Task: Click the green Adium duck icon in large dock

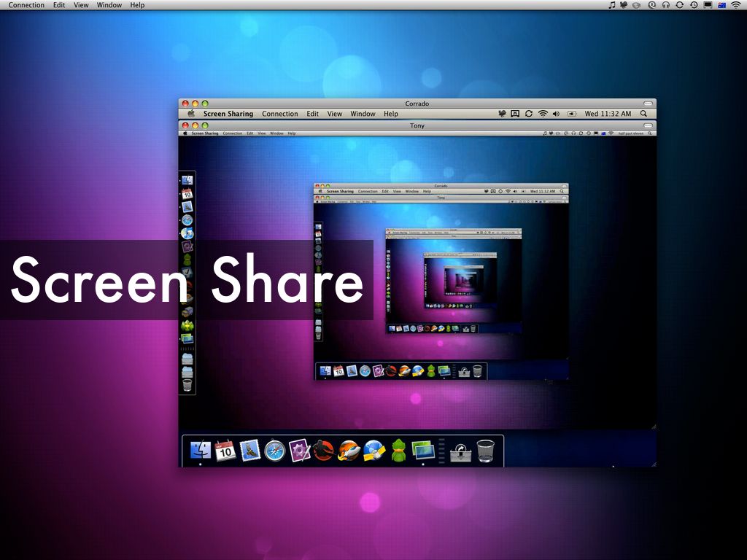Action: 398,451
